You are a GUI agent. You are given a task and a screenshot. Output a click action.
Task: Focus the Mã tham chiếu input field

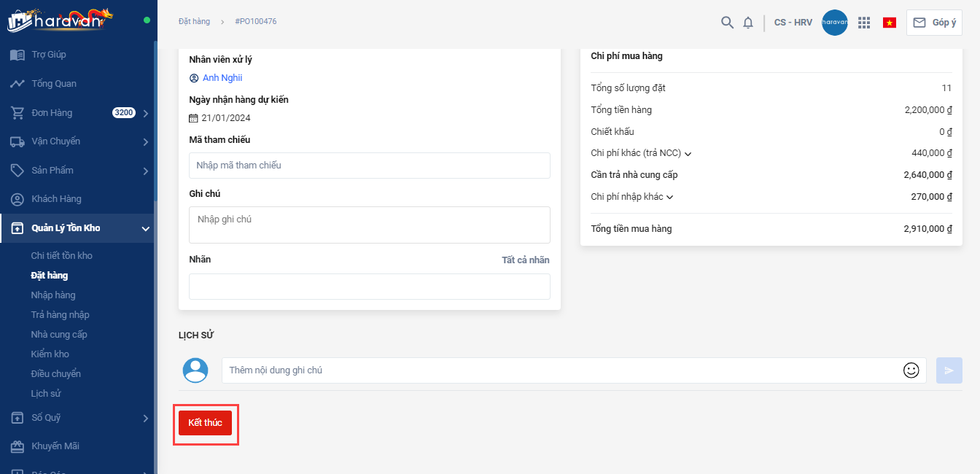369,166
